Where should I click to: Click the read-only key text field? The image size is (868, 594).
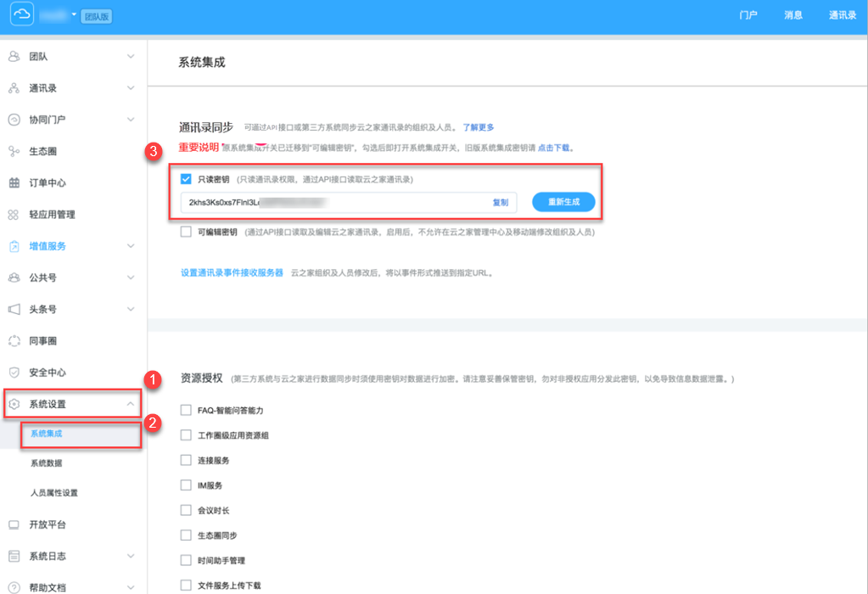click(x=349, y=203)
